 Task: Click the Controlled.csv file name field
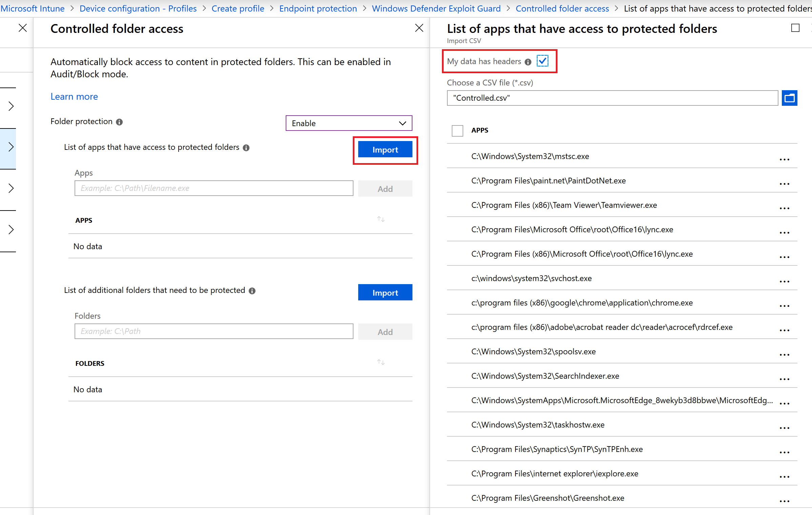click(612, 98)
